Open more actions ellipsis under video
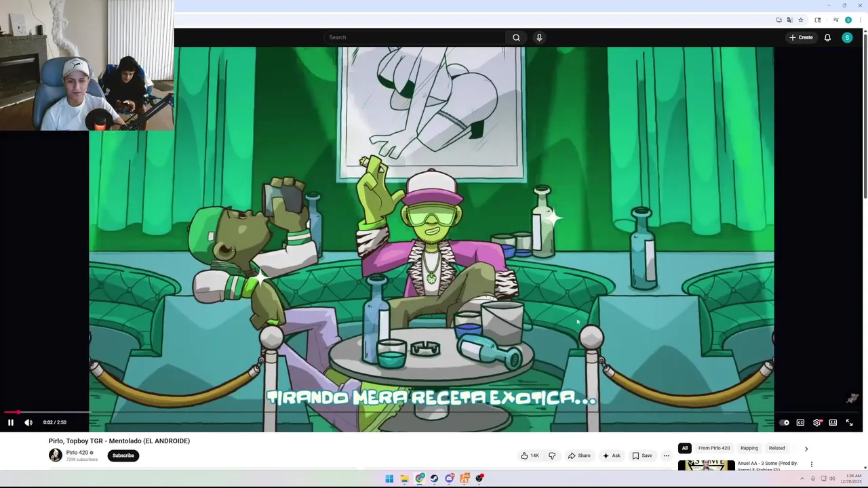The width and height of the screenshot is (868, 488). point(667,455)
